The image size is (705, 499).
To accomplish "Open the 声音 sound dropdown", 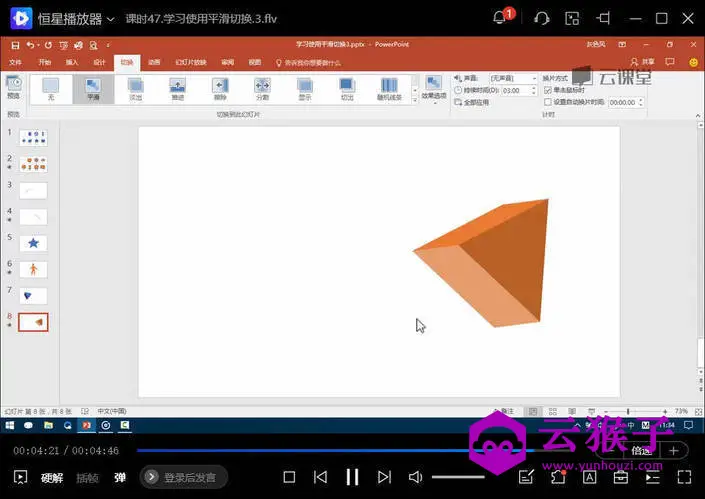I will click(513, 78).
